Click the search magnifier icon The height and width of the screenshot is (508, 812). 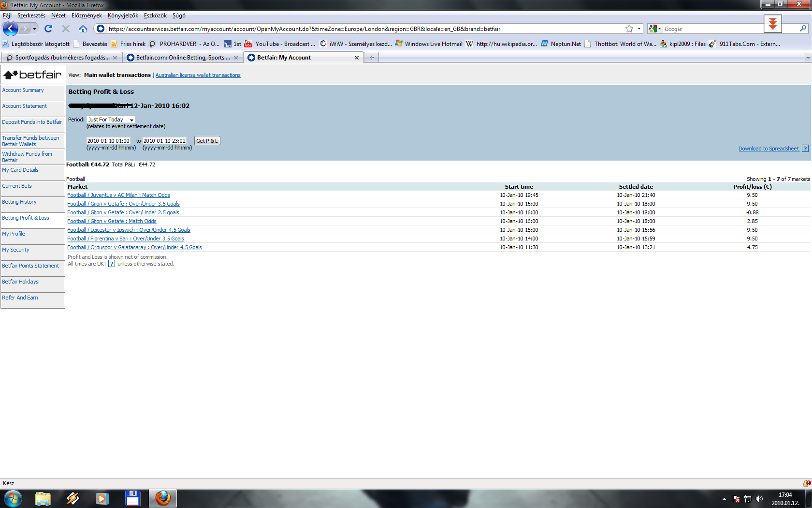click(803, 29)
